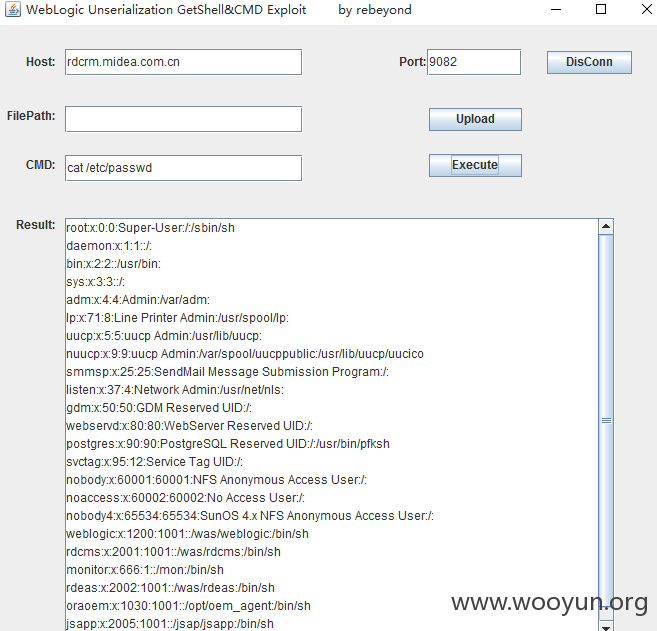657x631 pixels.
Task: Click the svctag Service Tag line
Action: (x=155, y=462)
